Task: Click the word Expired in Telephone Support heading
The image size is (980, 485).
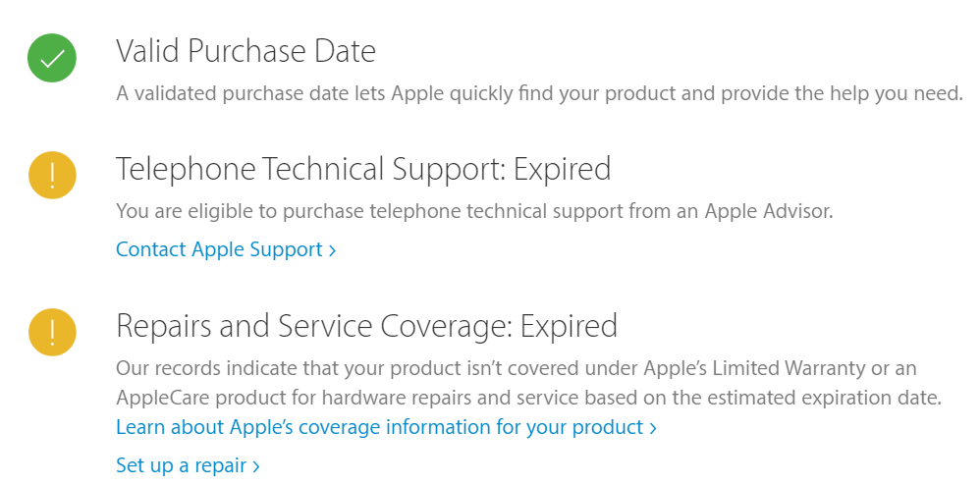Action: pos(562,170)
